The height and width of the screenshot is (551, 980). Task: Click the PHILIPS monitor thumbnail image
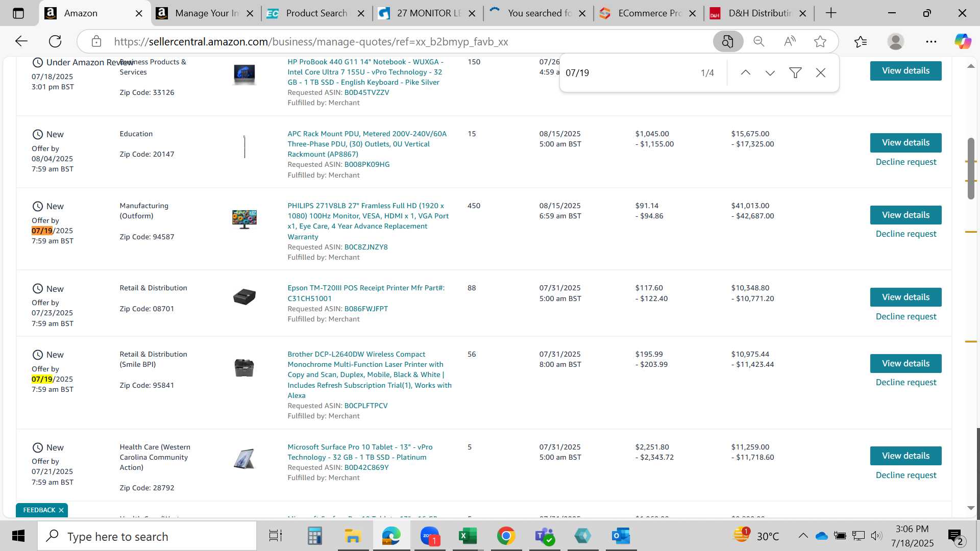point(244,219)
